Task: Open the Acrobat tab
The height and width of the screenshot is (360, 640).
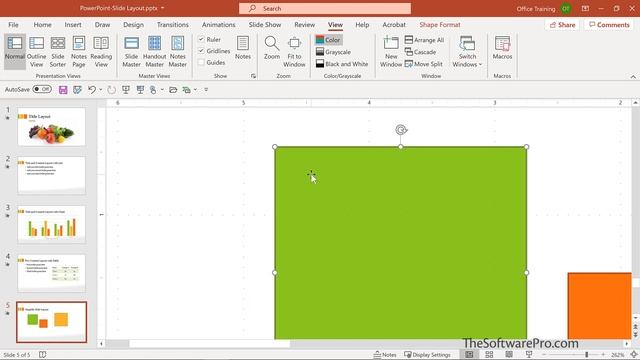Action: coord(394,25)
